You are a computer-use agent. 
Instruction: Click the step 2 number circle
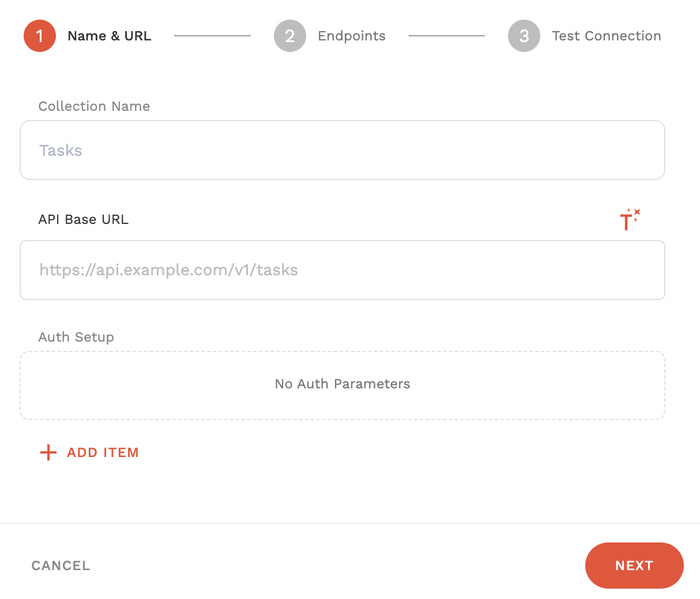[290, 36]
